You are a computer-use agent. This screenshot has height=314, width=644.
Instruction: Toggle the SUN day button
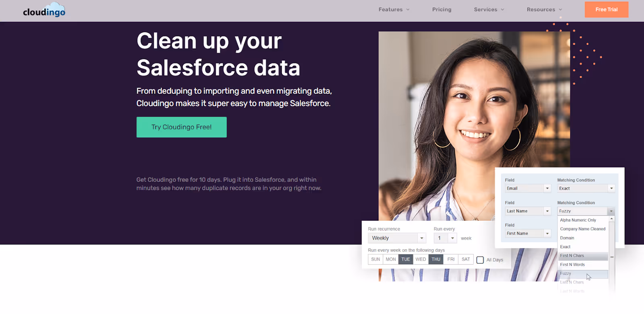pyautogui.click(x=376, y=259)
